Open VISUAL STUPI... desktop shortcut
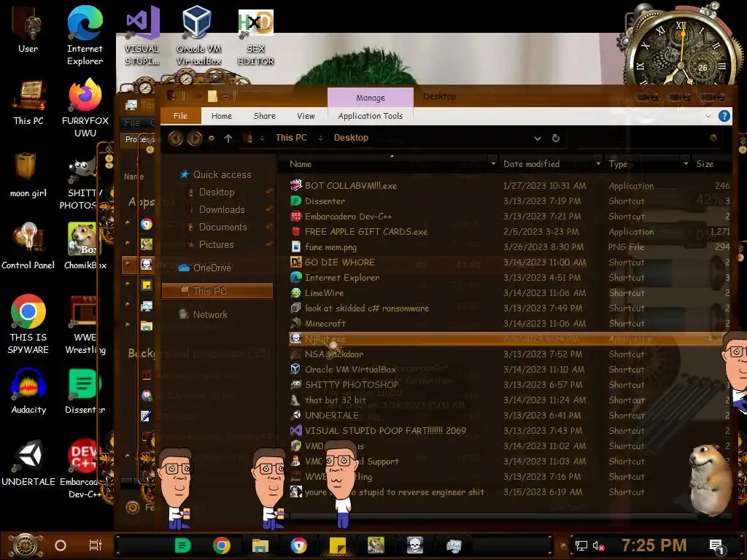This screenshot has width=747, height=560. click(x=142, y=36)
